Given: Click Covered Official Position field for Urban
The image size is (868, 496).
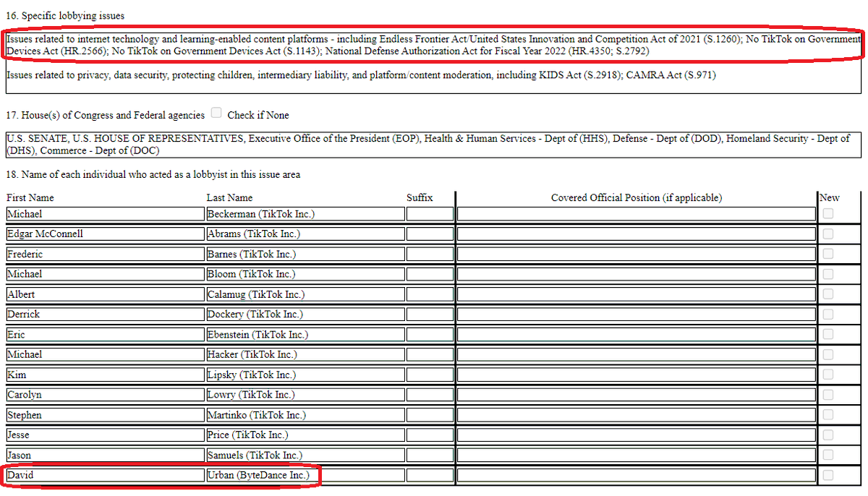Looking at the screenshot, I should [x=637, y=475].
